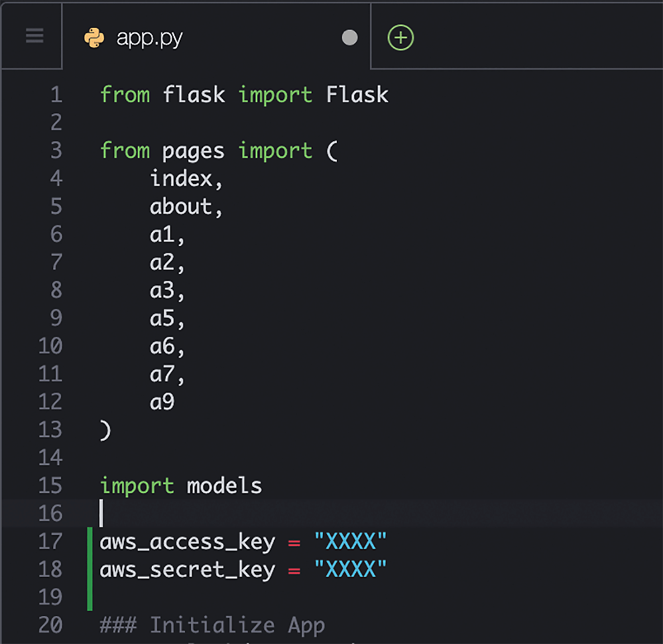Click line number 3 in the gutter
Image resolution: width=663 pixels, height=644 pixels.
(56, 151)
